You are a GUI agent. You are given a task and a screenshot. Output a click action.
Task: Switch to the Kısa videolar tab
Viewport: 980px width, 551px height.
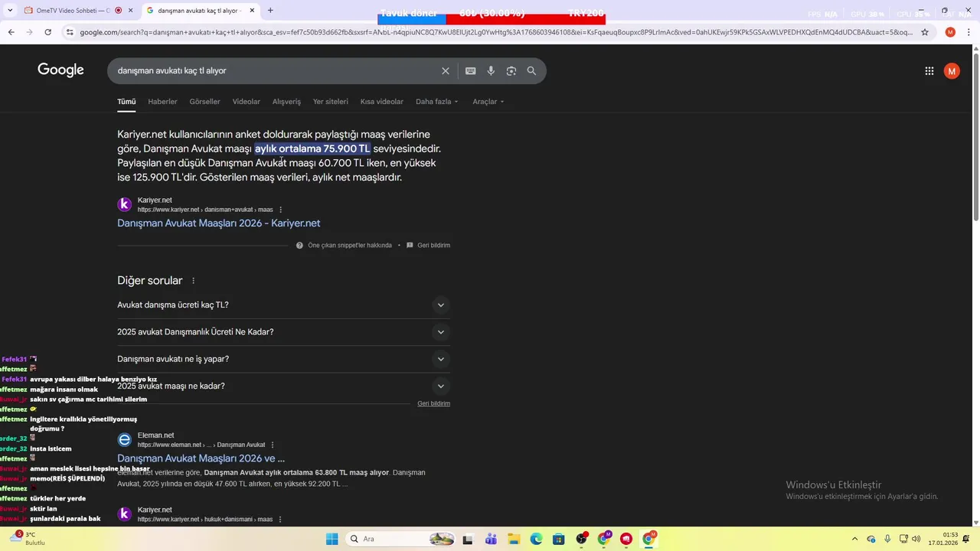point(381,102)
